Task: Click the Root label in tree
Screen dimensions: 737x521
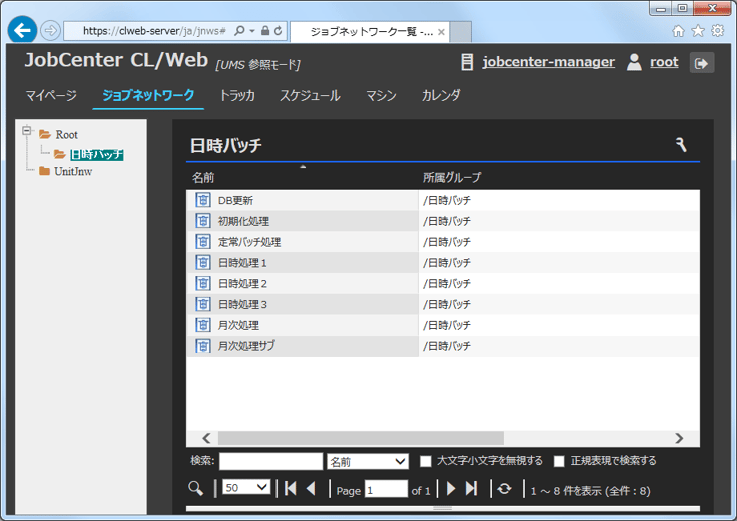Action: pos(66,134)
